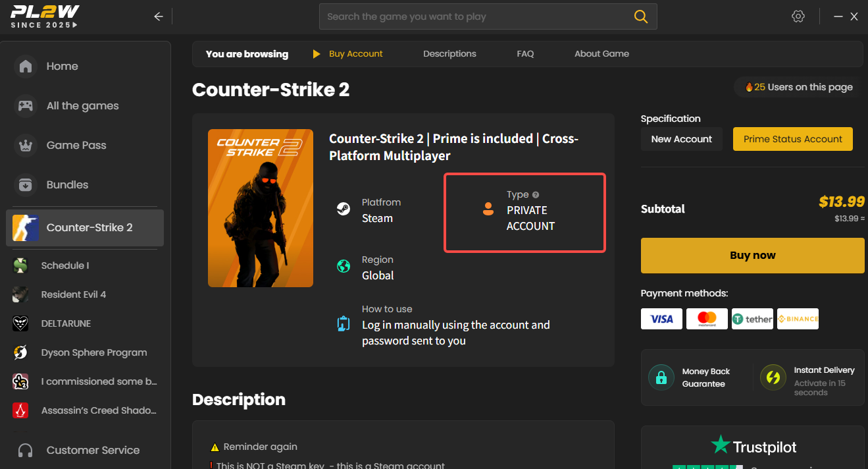Select the New Account specification
The width and height of the screenshot is (868, 469).
click(681, 139)
